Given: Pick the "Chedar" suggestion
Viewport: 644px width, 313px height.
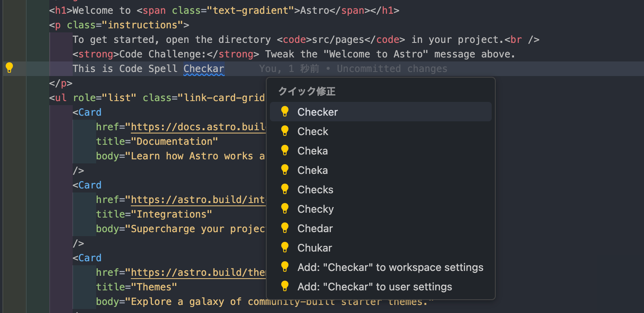Looking at the screenshot, I should click(x=315, y=228).
